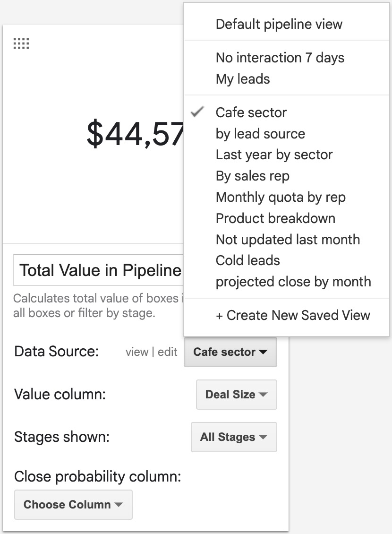Image resolution: width=392 pixels, height=534 pixels.
Task: Select the Default pipeline view
Action: pos(279,24)
